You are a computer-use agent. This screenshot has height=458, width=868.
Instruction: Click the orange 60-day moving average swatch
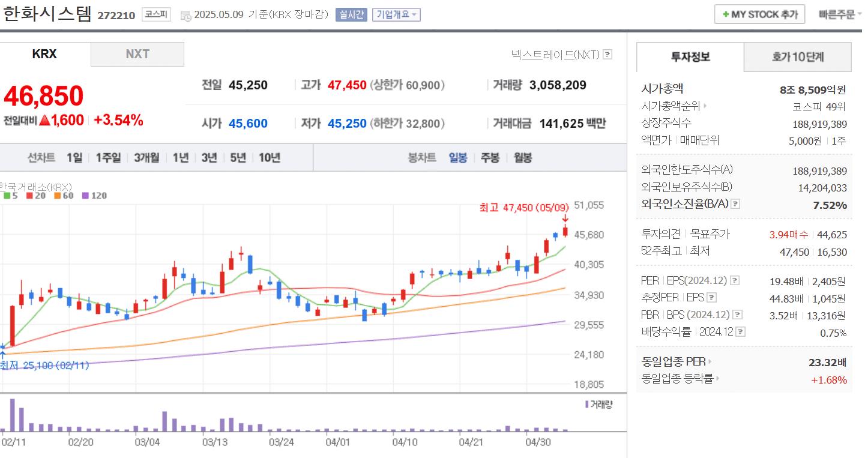click(56, 196)
